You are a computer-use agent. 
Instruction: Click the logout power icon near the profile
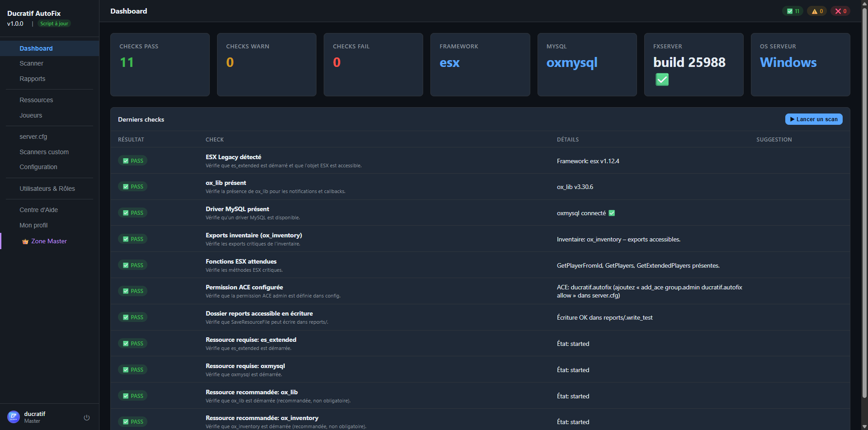tap(86, 417)
